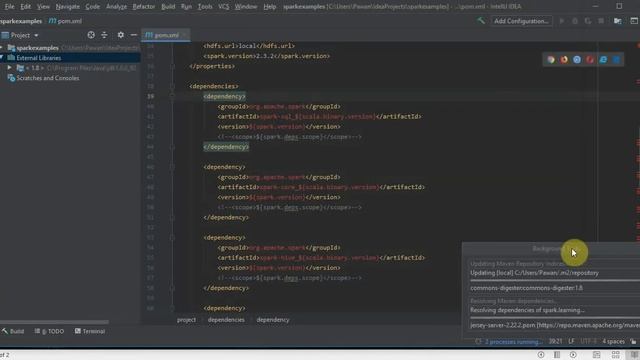Hide the Project tool window using minus icon
The width and height of the screenshot is (640, 360).
(133, 35)
